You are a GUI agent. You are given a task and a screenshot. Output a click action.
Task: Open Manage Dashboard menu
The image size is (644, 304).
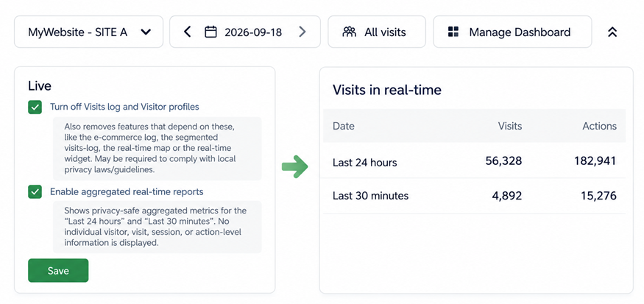[x=512, y=32]
